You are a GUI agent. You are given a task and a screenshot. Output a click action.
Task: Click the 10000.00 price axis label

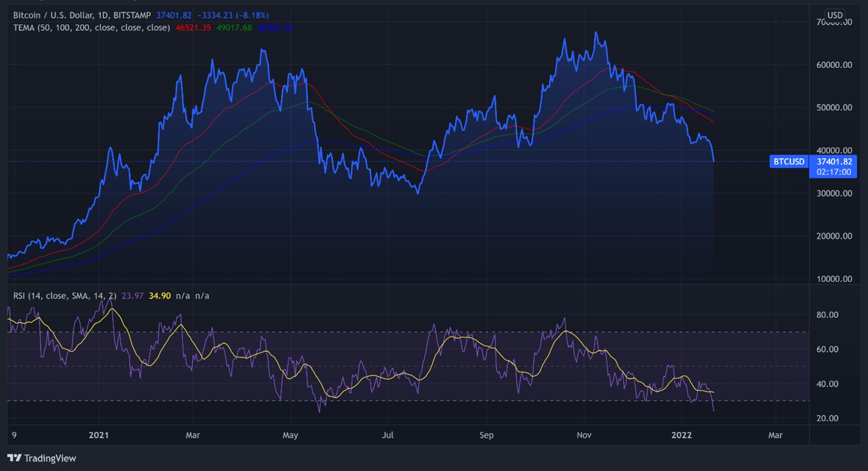click(833, 280)
